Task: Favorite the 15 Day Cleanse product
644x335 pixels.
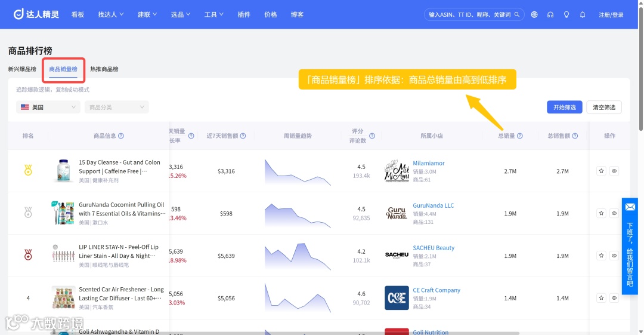Action: tap(601, 171)
